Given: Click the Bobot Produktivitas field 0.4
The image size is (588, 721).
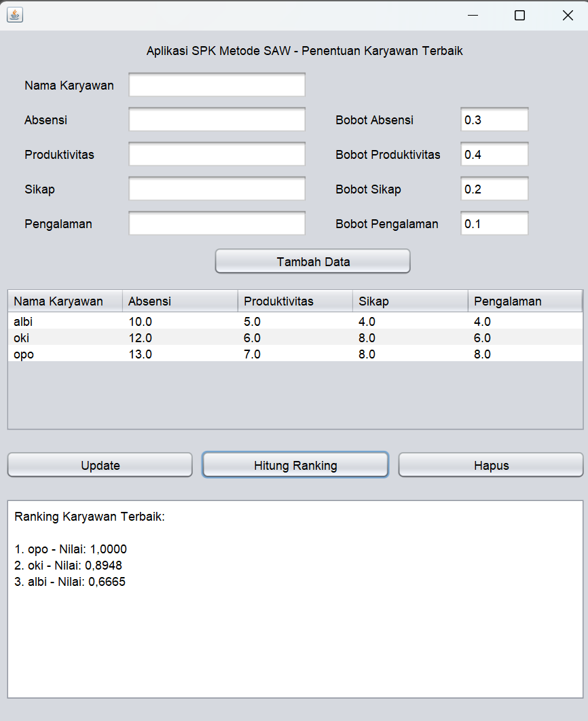Looking at the screenshot, I should point(494,155).
